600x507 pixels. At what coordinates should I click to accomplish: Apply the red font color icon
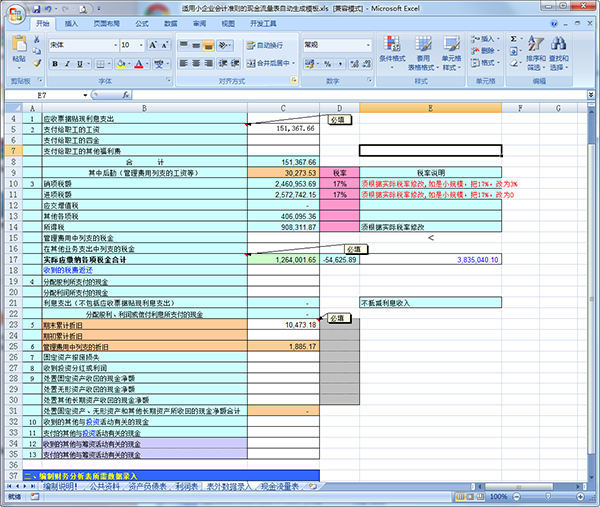139,64
